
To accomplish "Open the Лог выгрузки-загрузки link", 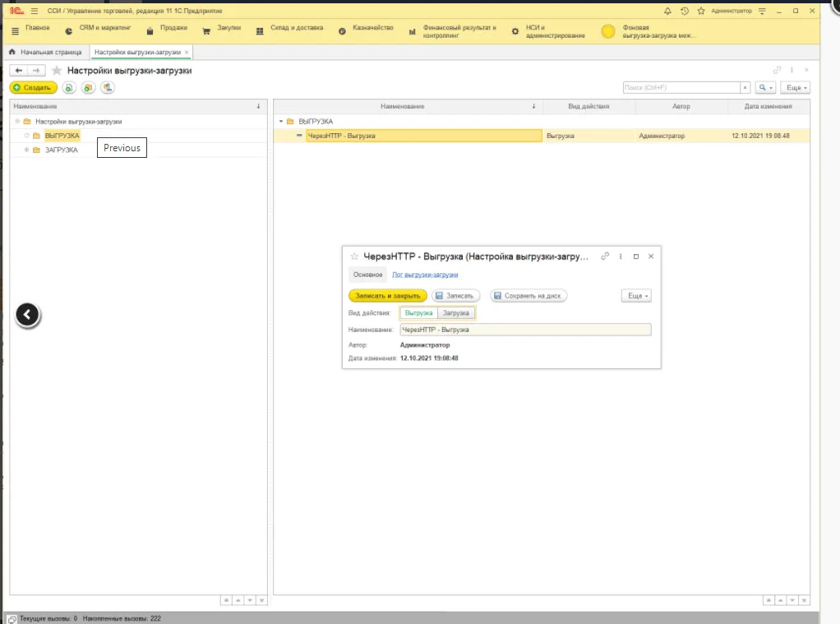I will click(425, 275).
